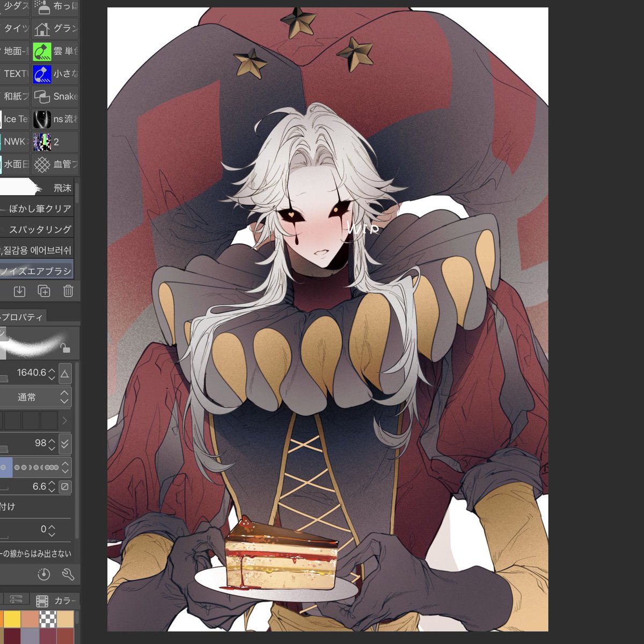This screenshot has height=644, width=644.
Task: Click the 付け setting label
Action: pyautogui.click(x=8, y=507)
